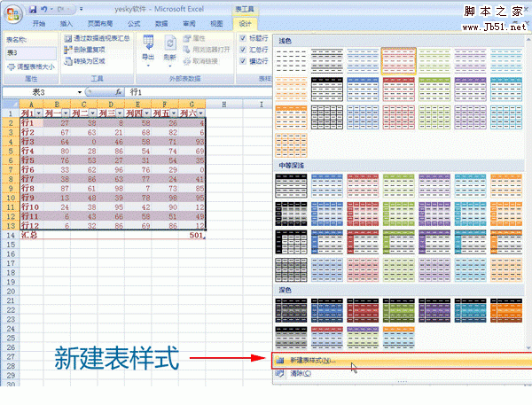
Task: Click the formula bar showing 行1
Action: coord(199,92)
